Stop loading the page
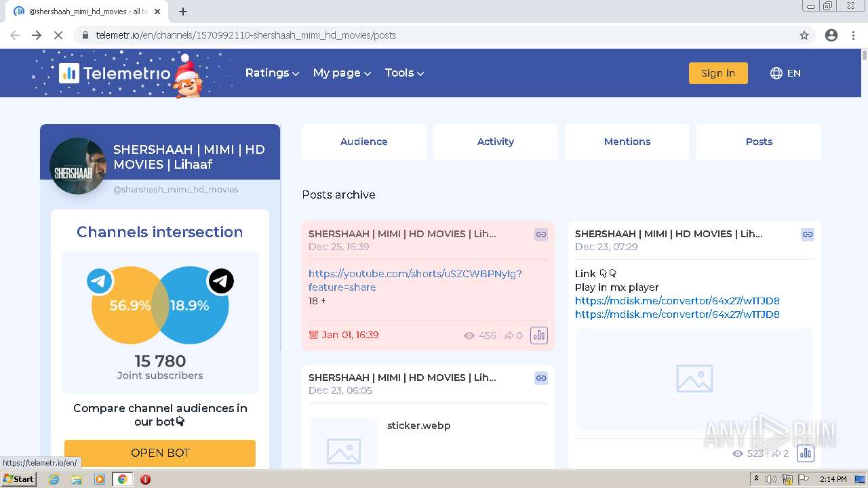The image size is (868, 488). [58, 35]
